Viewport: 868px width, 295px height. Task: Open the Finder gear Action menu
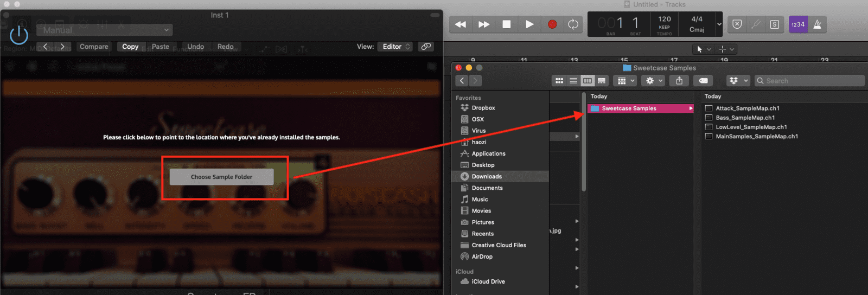(653, 81)
